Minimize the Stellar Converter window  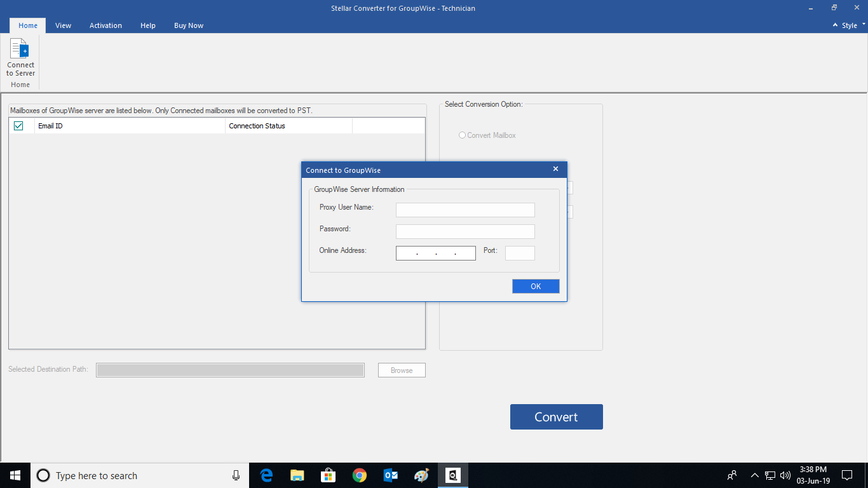click(x=811, y=8)
